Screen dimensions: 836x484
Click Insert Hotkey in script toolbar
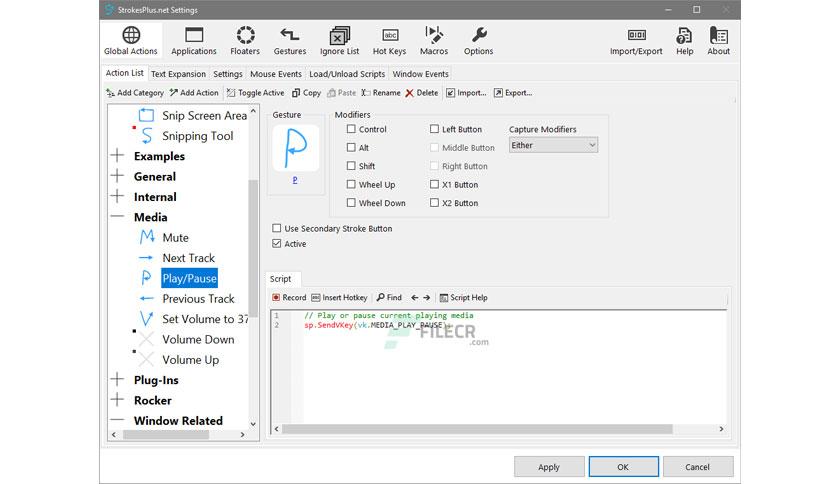(340, 297)
